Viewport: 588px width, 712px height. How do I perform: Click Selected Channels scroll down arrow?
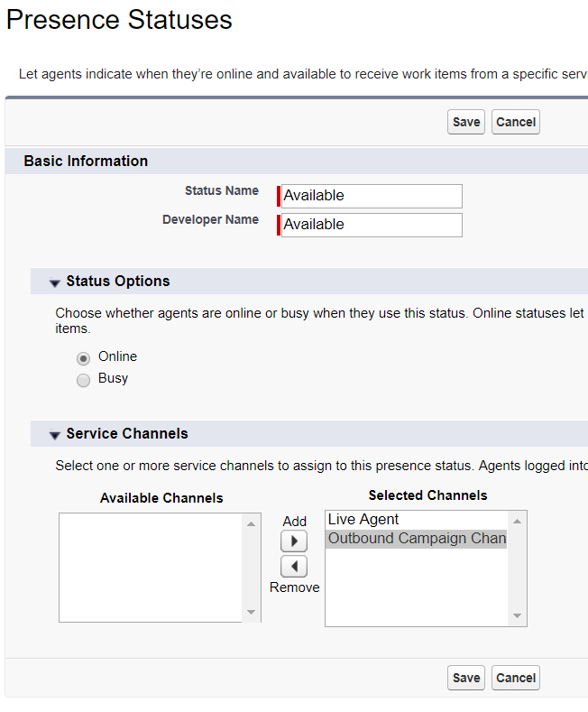tap(517, 615)
